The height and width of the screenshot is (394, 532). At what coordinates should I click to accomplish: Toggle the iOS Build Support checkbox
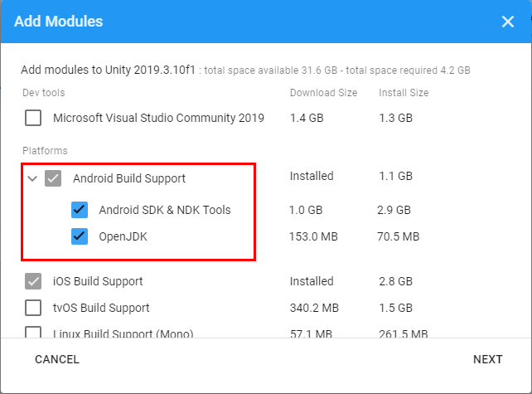pyautogui.click(x=33, y=281)
